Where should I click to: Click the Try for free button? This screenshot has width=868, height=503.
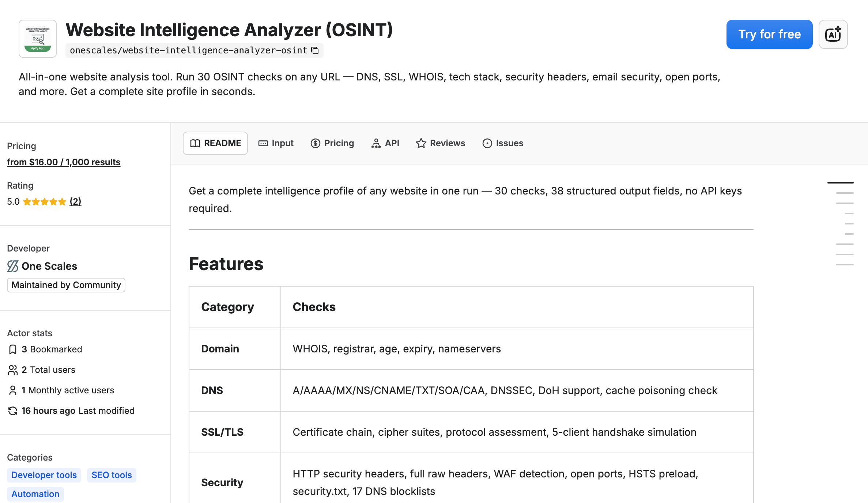[x=769, y=34]
